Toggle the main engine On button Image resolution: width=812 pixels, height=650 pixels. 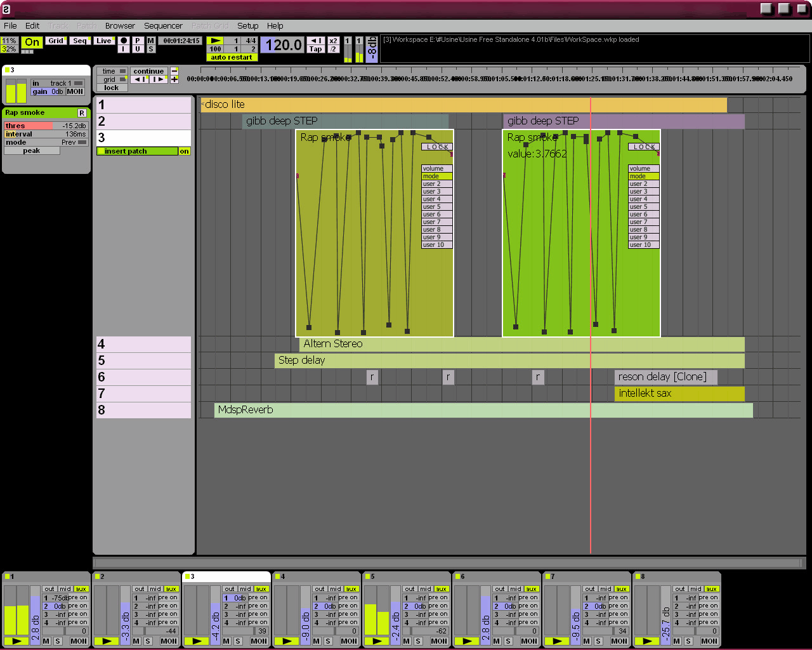tap(32, 43)
